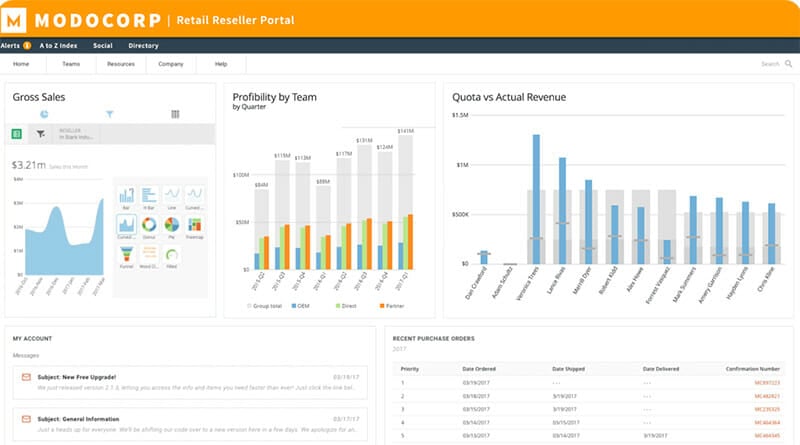The image size is (800, 445).
Task: Choose the Bar chart type
Action: click(126, 197)
